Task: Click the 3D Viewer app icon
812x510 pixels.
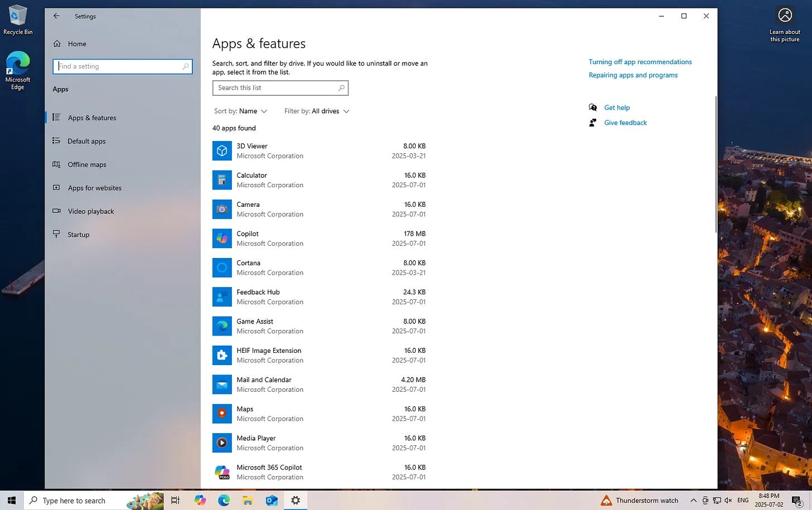Action: tap(222, 151)
